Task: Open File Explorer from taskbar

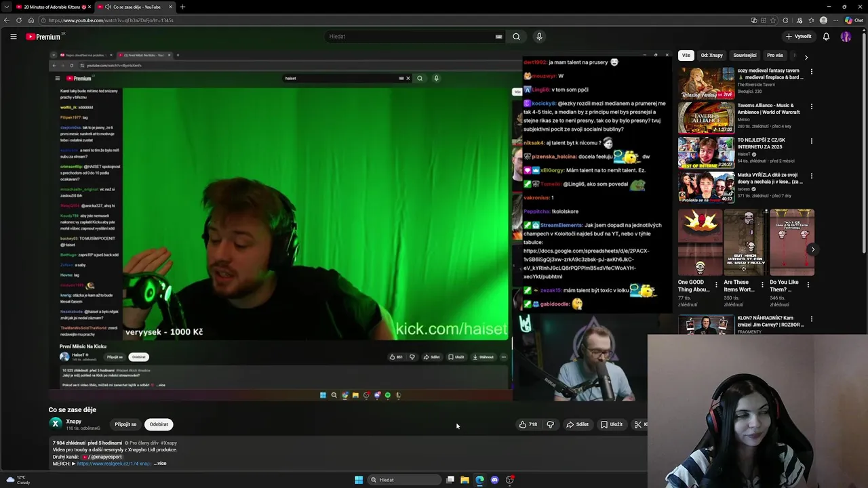Action: point(465,480)
